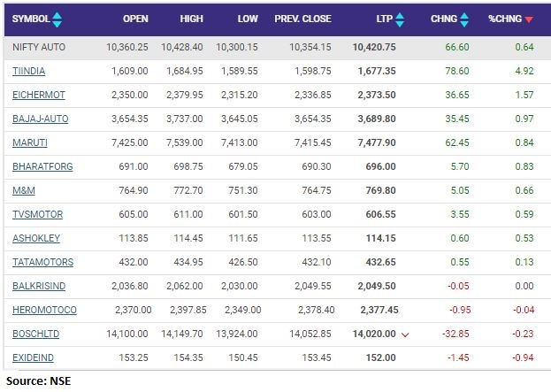Viewport: 551px width, 392px height.
Task: Open the TIINDIA stock link
Action: [29, 69]
